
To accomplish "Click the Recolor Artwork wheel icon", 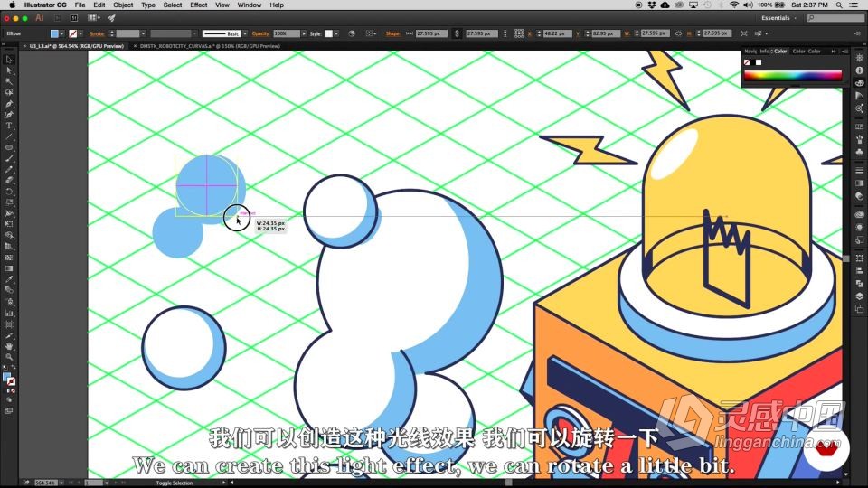I will [x=351, y=33].
